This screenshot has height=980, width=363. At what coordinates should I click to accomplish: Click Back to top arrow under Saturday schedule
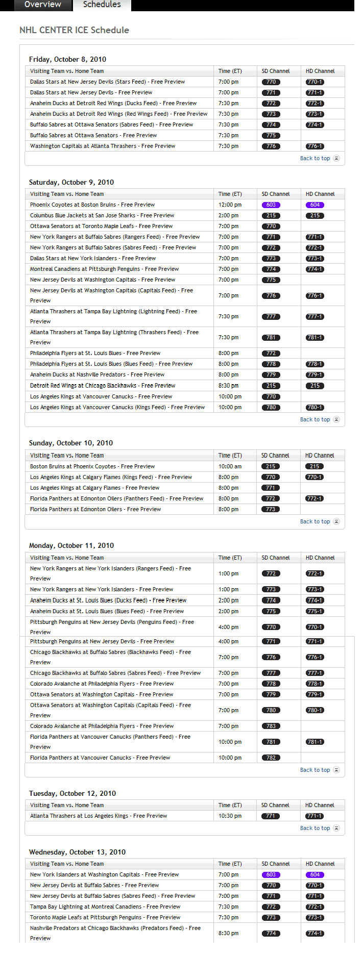[x=336, y=419]
